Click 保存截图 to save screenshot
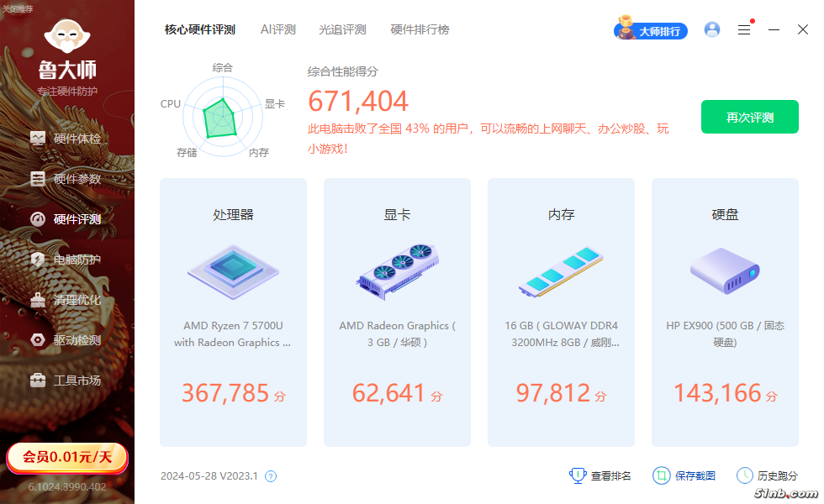The height and width of the screenshot is (504, 824). point(684,475)
